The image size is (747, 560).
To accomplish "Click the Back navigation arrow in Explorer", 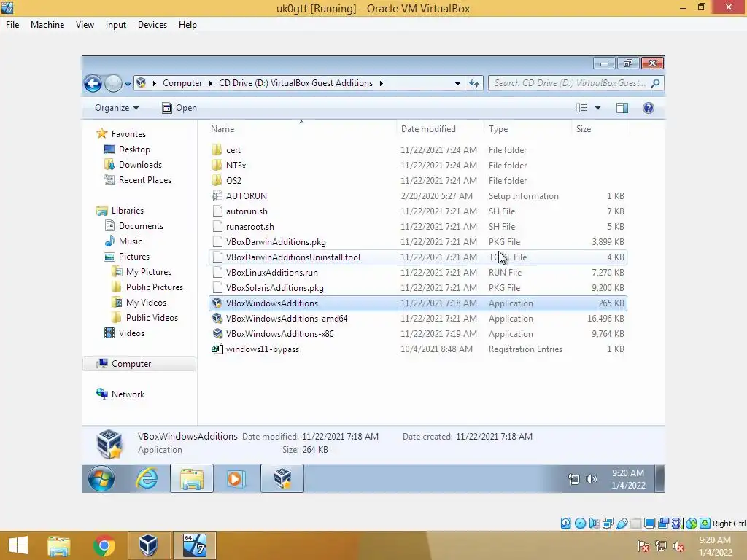I will 93,83.
